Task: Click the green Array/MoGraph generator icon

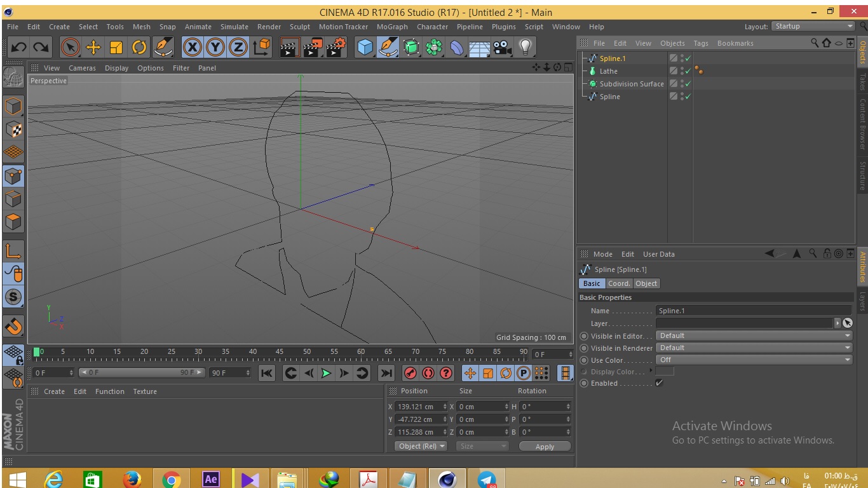Action: tap(434, 47)
